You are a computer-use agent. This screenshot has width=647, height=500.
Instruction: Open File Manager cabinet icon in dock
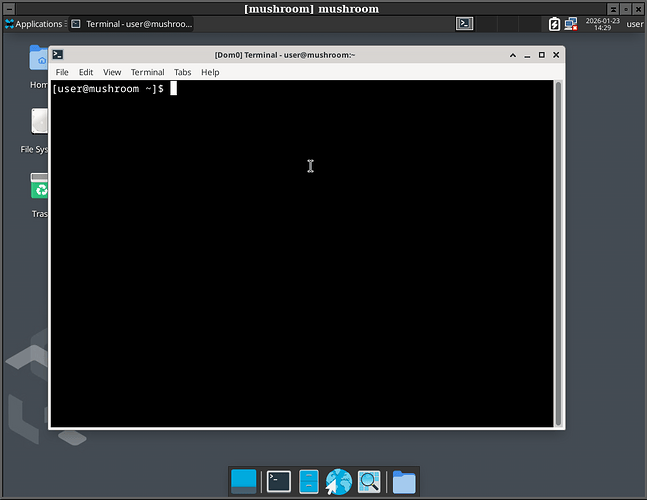[309, 482]
